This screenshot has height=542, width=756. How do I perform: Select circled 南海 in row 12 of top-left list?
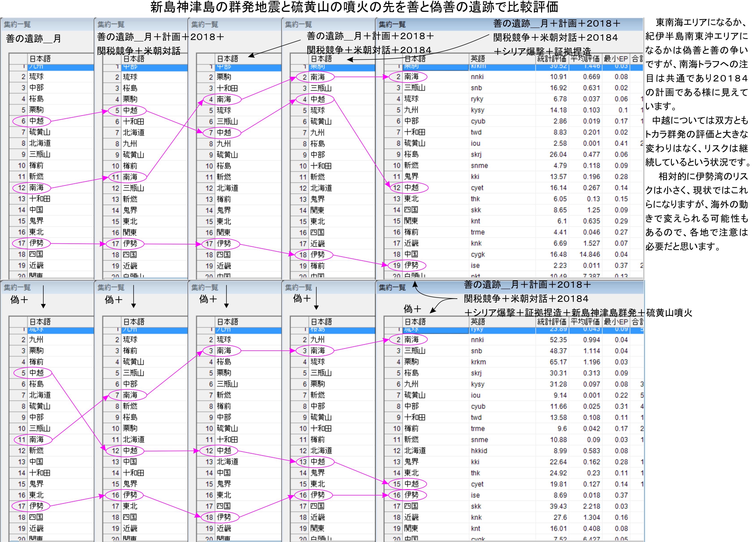[36, 188]
